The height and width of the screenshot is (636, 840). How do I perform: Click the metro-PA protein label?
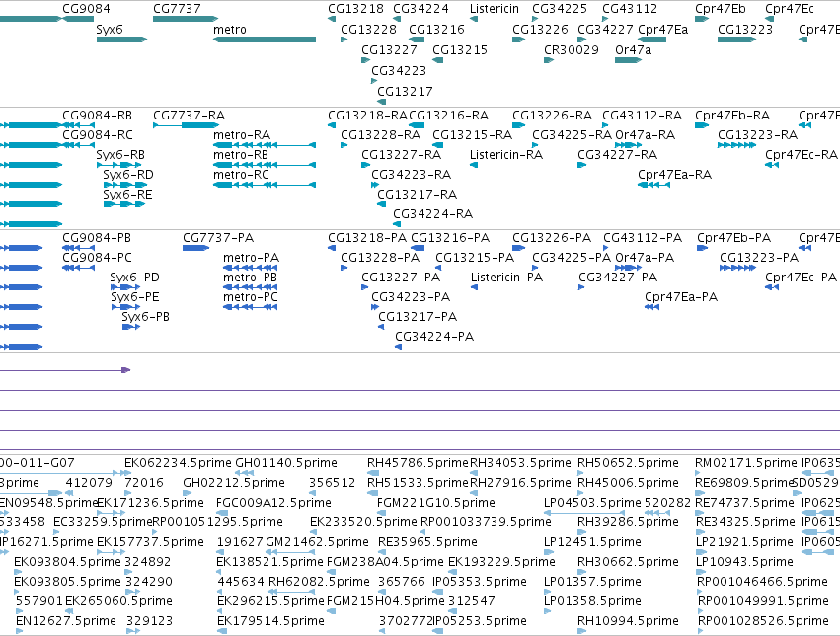(x=252, y=258)
